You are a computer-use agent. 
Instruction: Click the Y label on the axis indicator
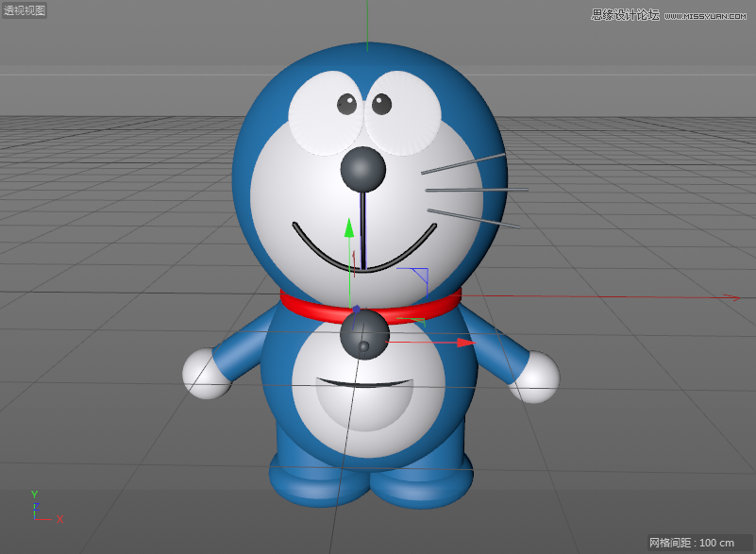pos(33,494)
